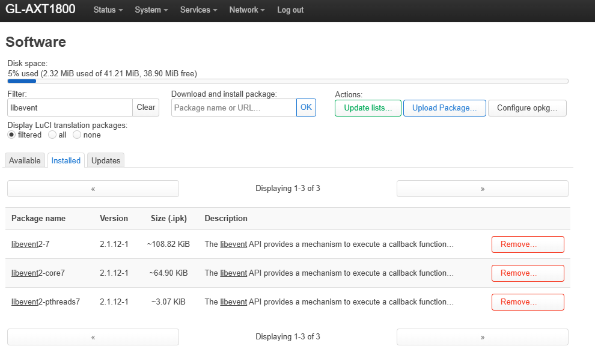The image size is (595, 364).
Task: Switch to the Updates tab
Action: [106, 160]
